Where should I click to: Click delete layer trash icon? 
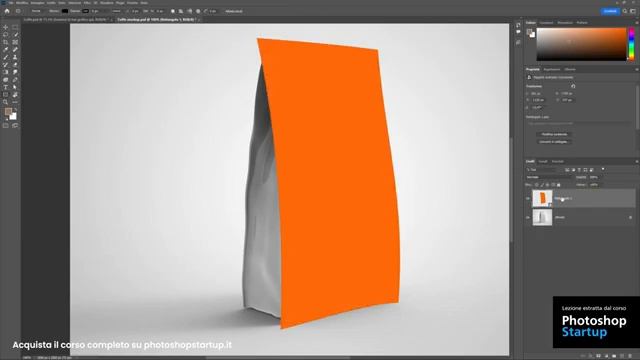(630, 356)
